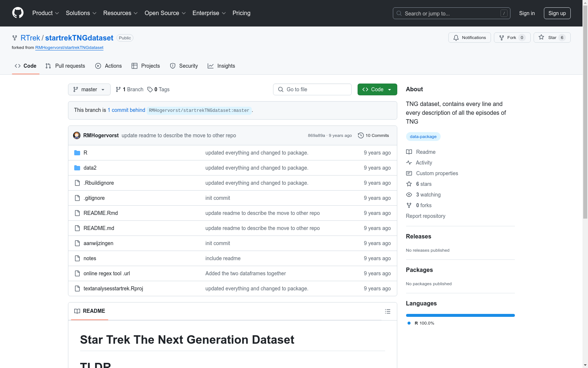
Task: Click RMHogervorst's avatar image
Action: point(77,135)
